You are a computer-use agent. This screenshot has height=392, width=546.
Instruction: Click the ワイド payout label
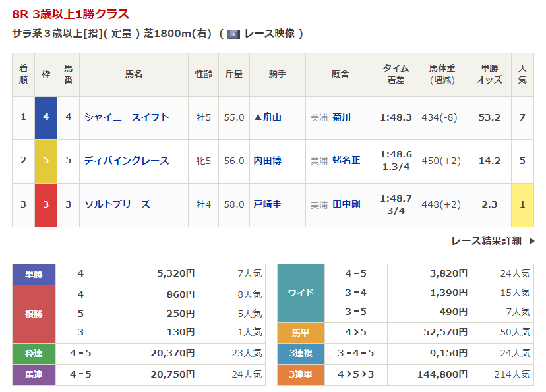[x=301, y=293]
